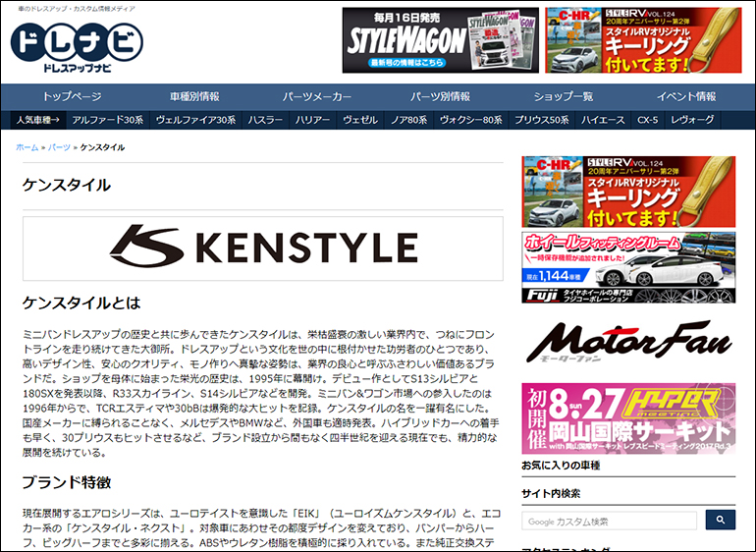Click the Motor Fan logo banner
The height and width of the screenshot is (552, 756).
click(x=628, y=342)
